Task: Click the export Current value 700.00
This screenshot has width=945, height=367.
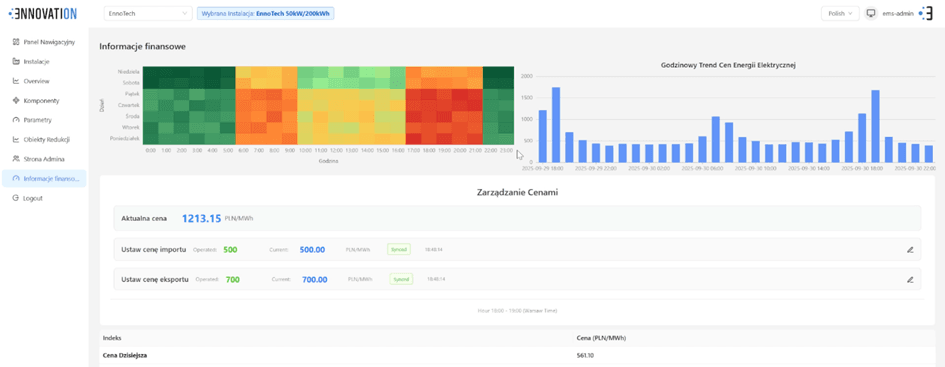Action: 315,280
